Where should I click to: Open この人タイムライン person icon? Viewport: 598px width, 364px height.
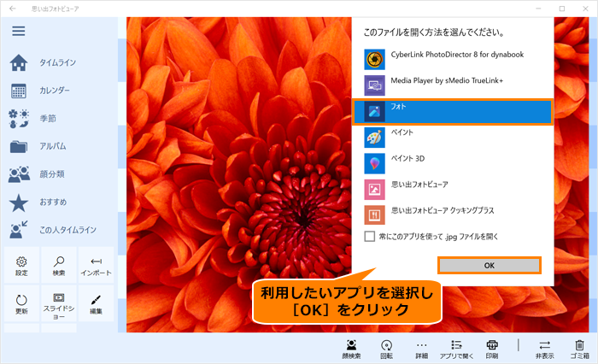tap(18, 230)
